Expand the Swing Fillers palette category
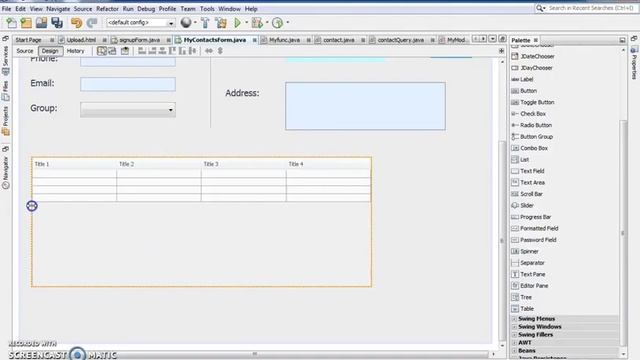Screen dimensions: 640x360 tap(514, 335)
